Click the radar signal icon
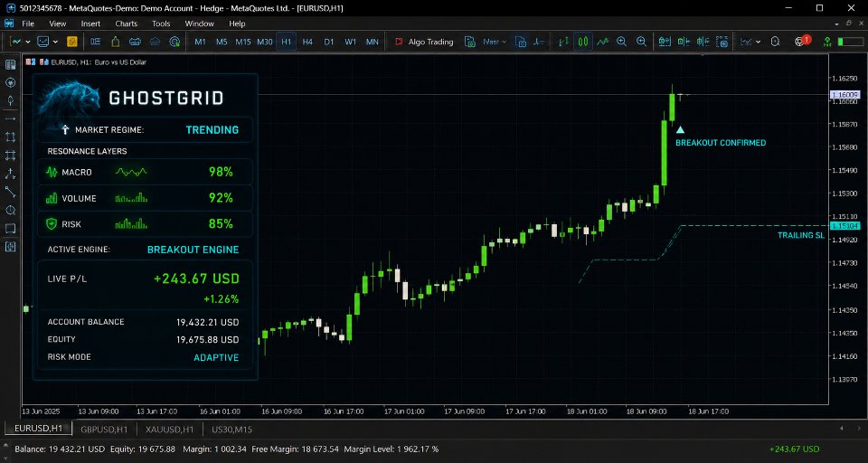The height and width of the screenshot is (463, 868). [175, 42]
